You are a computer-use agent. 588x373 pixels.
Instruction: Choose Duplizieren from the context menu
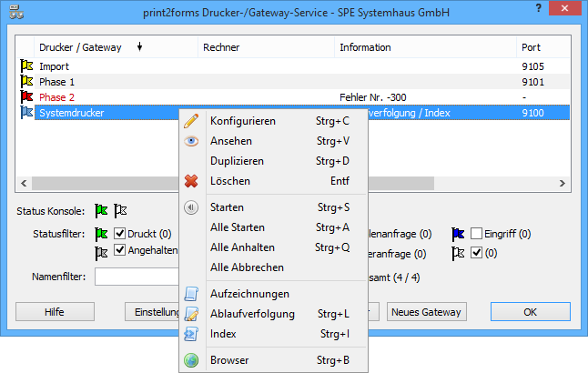[x=237, y=161]
